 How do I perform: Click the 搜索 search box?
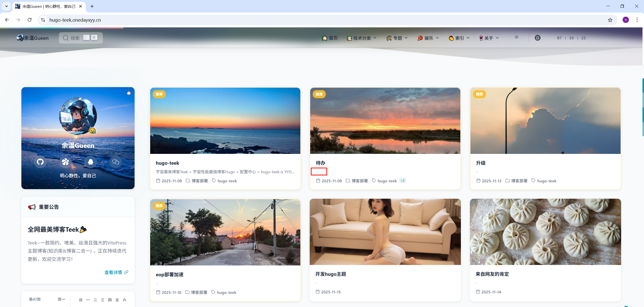[x=80, y=38]
